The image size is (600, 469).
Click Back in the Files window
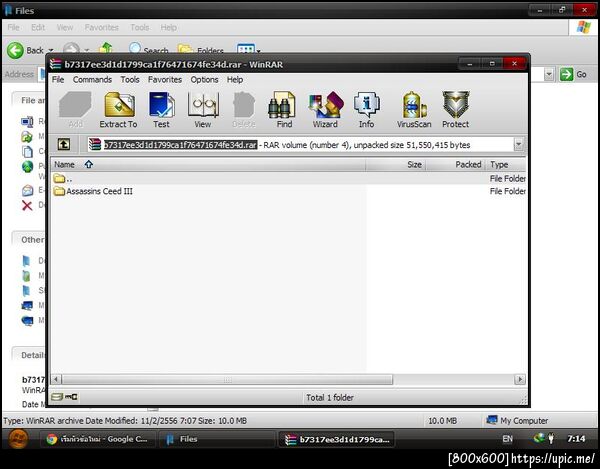click(x=25, y=50)
